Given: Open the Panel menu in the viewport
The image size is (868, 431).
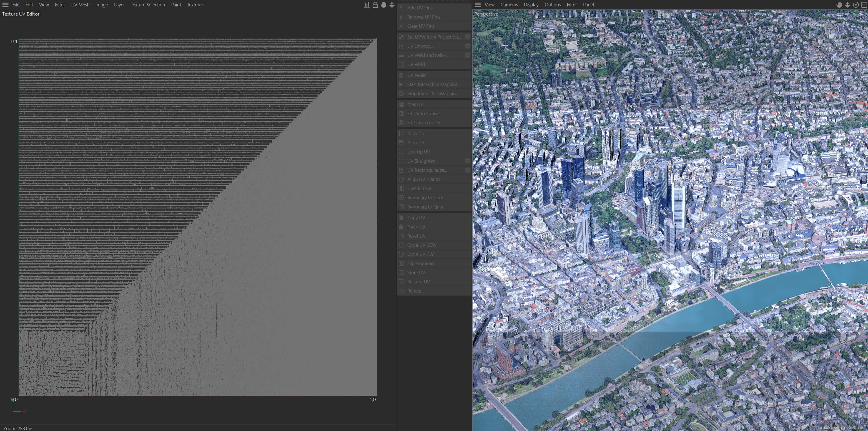Looking at the screenshot, I should click(x=588, y=5).
